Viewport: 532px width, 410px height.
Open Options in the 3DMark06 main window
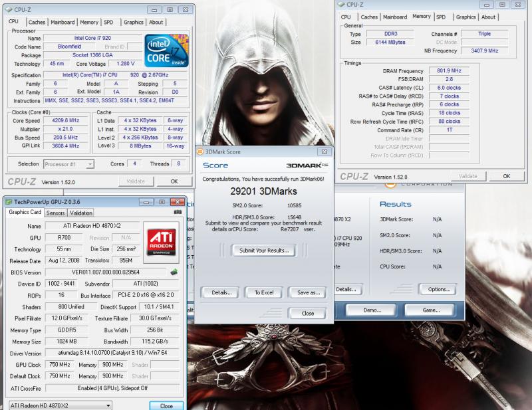point(439,289)
